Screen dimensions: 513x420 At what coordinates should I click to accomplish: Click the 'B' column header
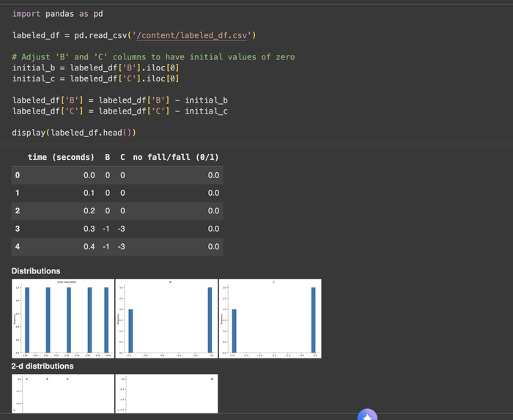click(x=107, y=158)
